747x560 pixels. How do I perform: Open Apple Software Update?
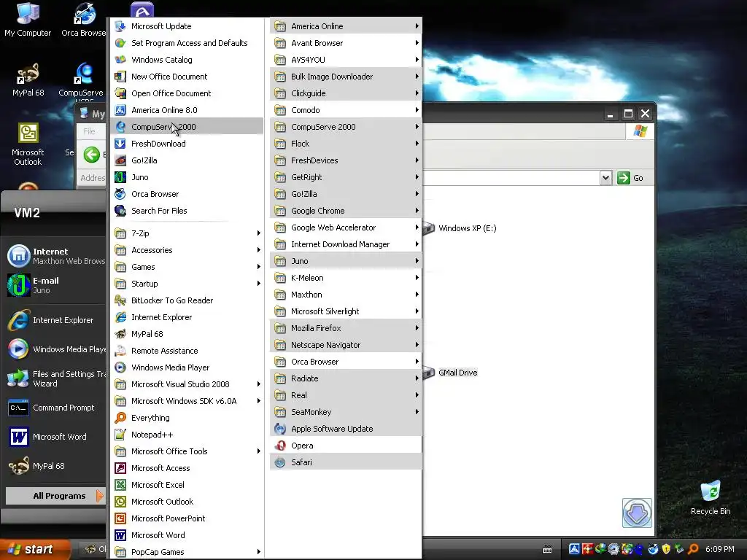pos(346,429)
